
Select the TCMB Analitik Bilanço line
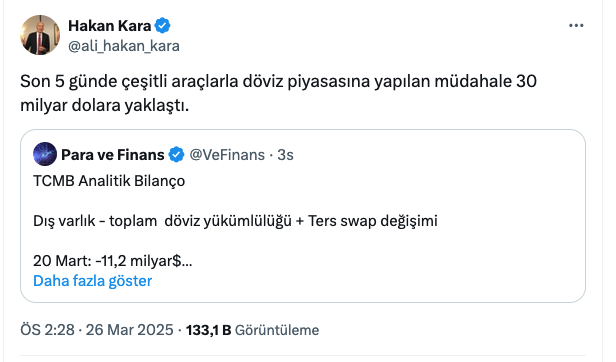(x=109, y=181)
